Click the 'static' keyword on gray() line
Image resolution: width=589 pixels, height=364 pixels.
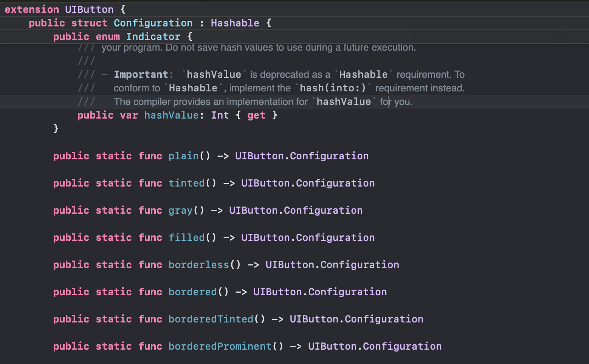click(114, 210)
